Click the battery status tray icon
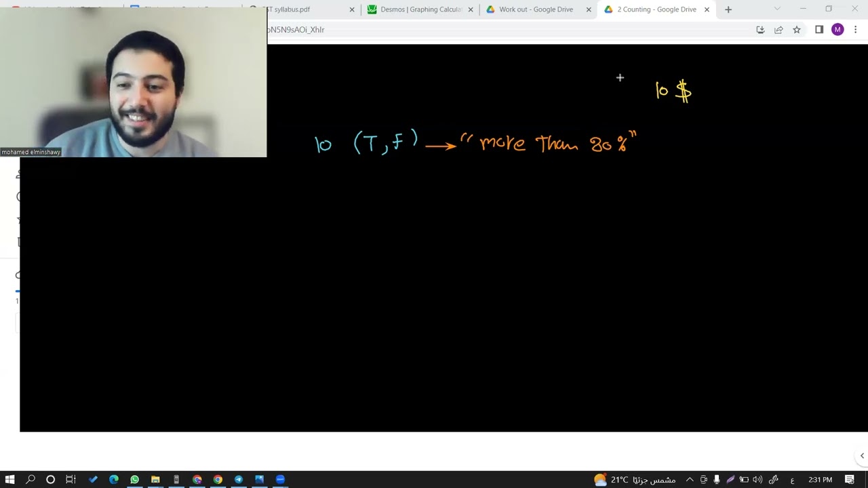Viewport: 868px width, 488px height. 744,480
